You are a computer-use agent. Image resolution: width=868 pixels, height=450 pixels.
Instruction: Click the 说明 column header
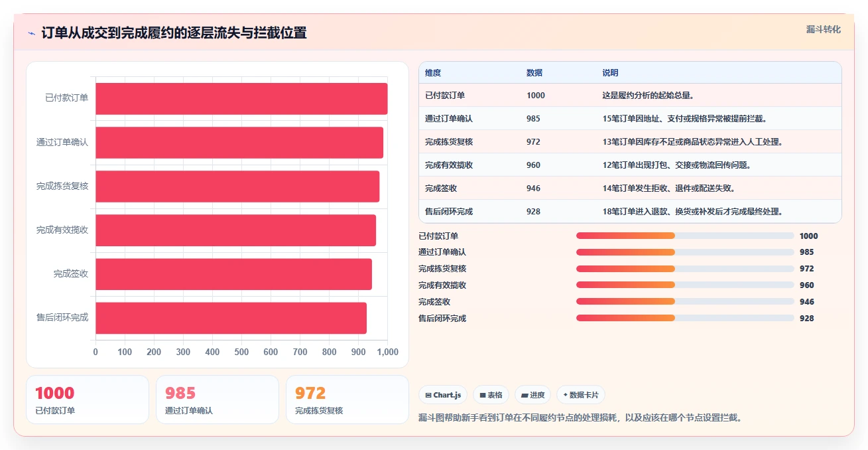(610, 73)
